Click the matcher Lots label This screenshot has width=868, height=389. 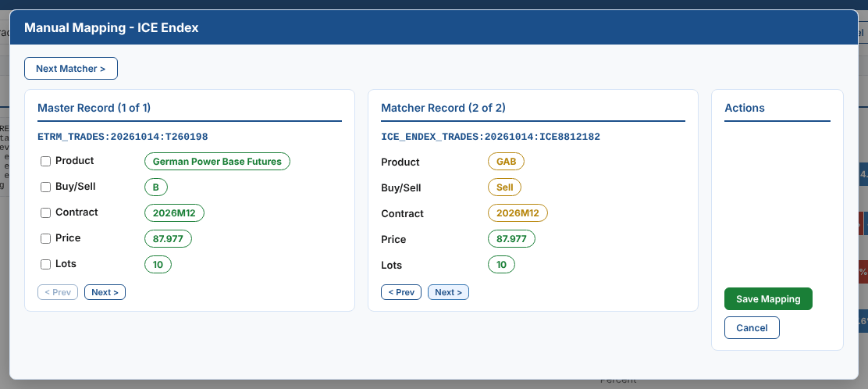(391, 265)
